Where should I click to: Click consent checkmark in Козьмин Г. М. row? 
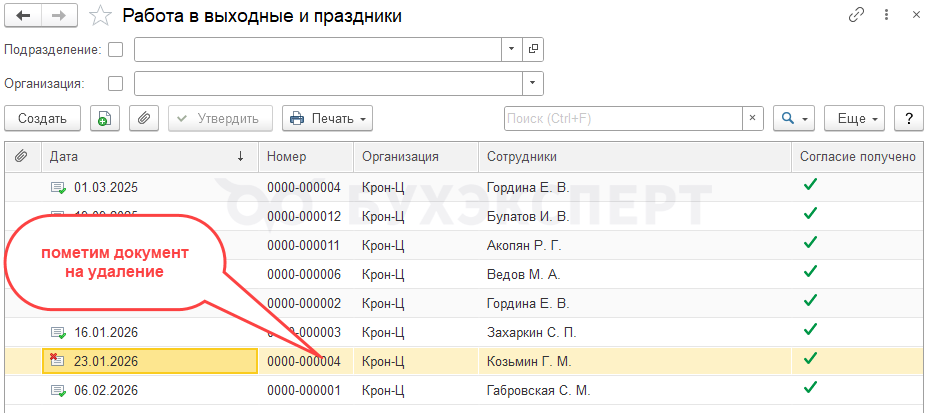[810, 358]
